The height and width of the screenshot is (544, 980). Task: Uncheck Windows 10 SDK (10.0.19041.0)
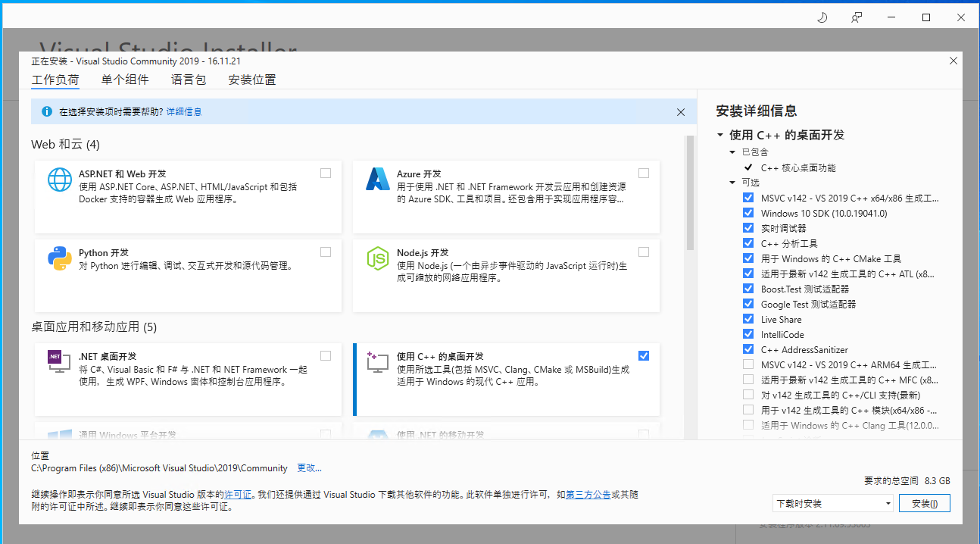[x=748, y=213]
